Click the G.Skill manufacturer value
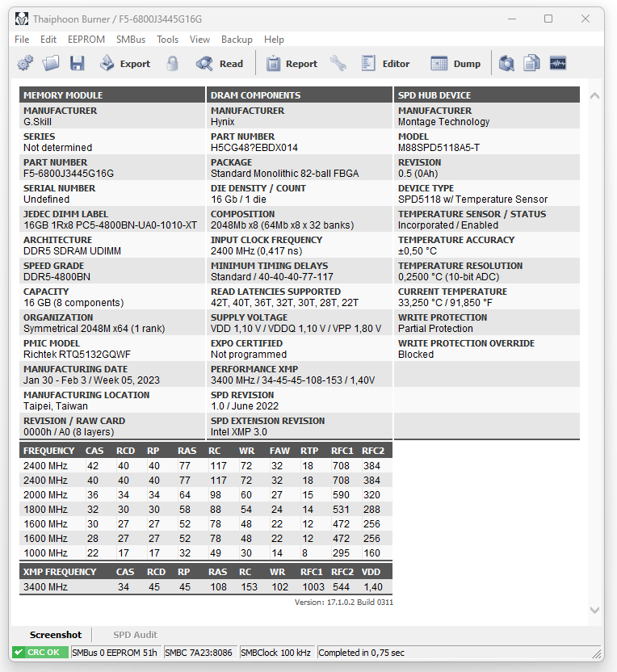 [x=37, y=122]
